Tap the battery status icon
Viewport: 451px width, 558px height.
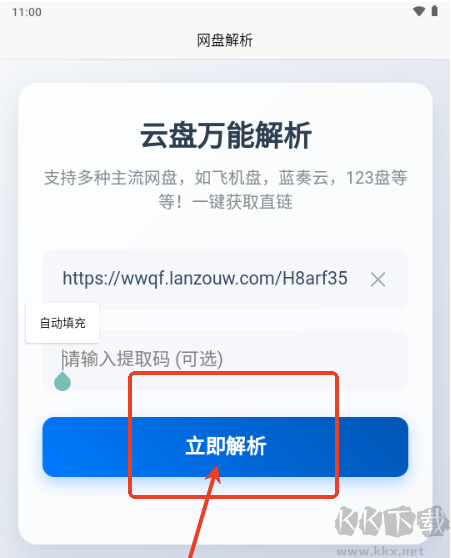pyautogui.click(x=435, y=11)
